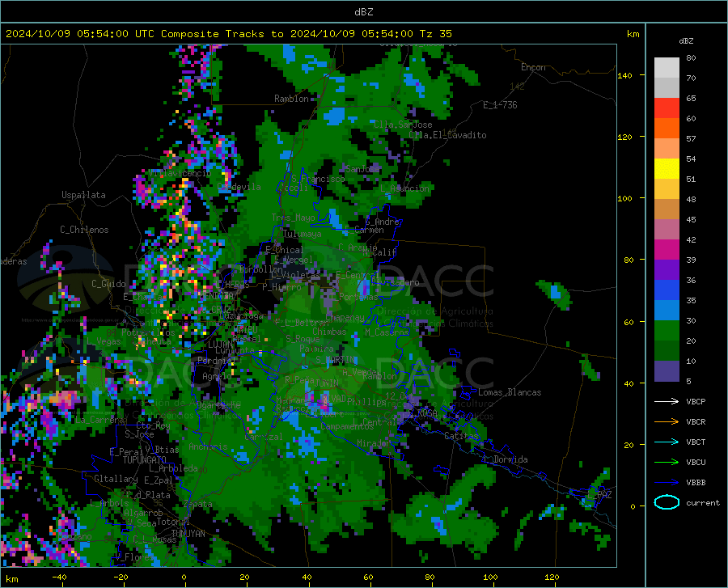Click the Chimbas map label
The image size is (728, 588).
329,332
